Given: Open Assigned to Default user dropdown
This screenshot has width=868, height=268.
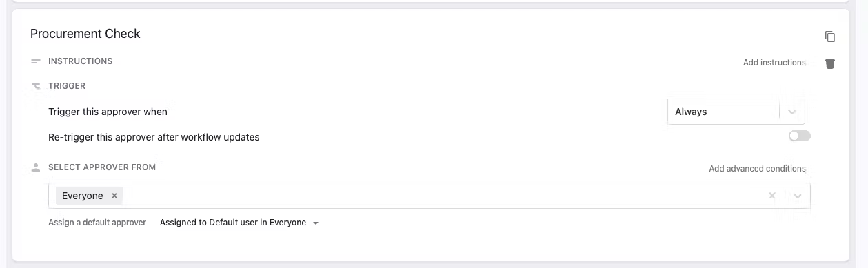Looking at the screenshot, I should 239,223.
